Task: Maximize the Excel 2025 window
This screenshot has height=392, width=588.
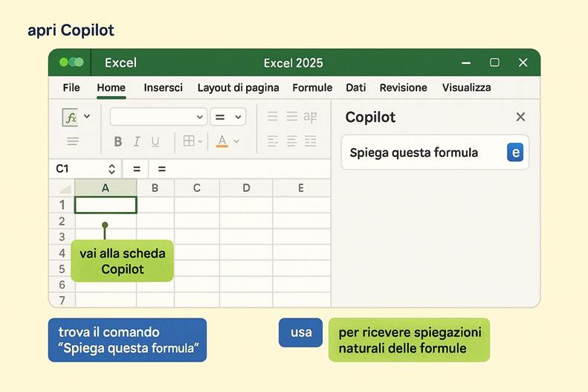Action: click(494, 62)
